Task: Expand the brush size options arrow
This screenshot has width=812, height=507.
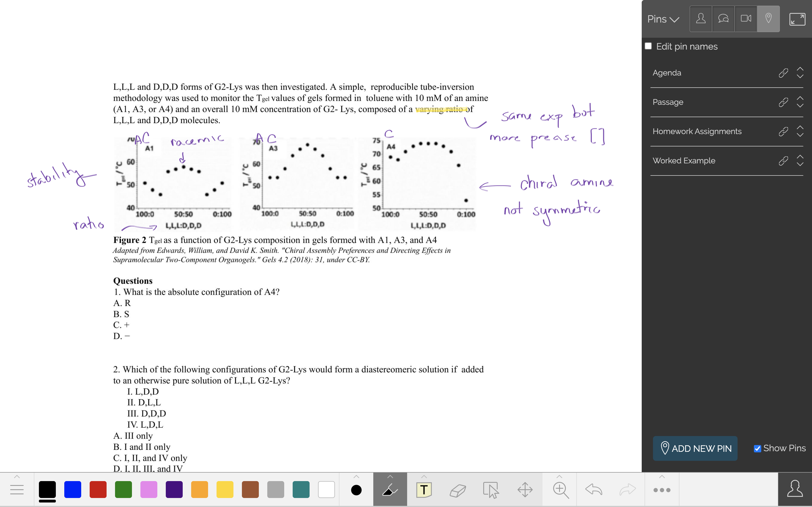Action: pyautogui.click(x=356, y=477)
